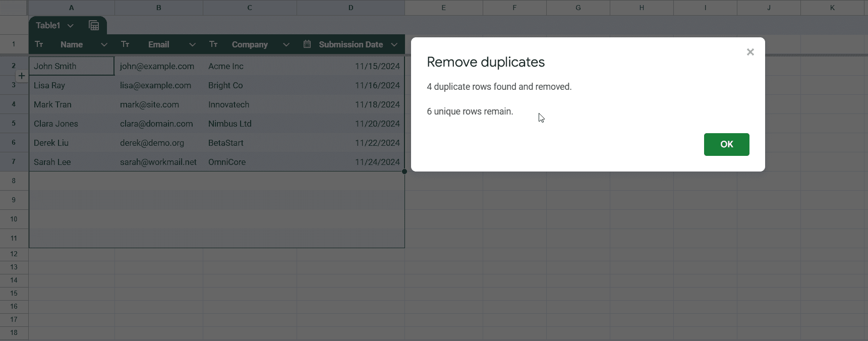This screenshot has height=341, width=868.
Task: Select the clara@domain.com cell
Action: (159, 124)
